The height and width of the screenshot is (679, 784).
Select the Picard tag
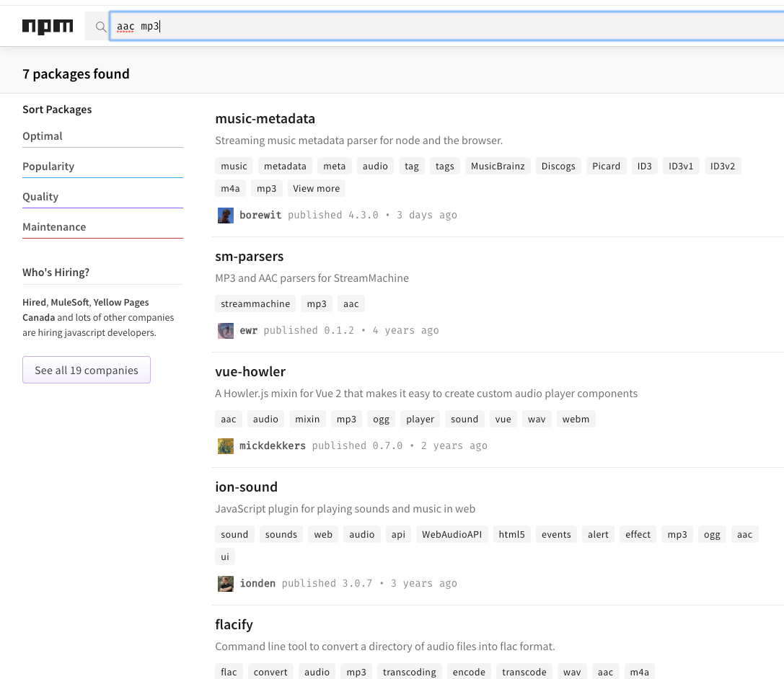[606, 166]
